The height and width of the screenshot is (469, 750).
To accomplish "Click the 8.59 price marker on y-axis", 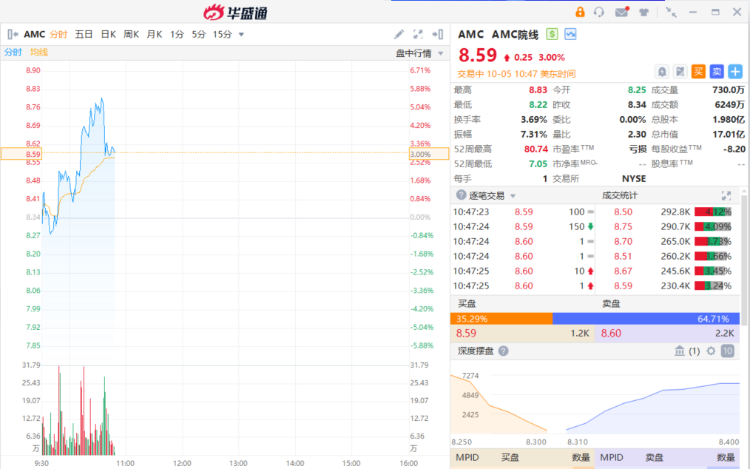I will (x=22, y=154).
